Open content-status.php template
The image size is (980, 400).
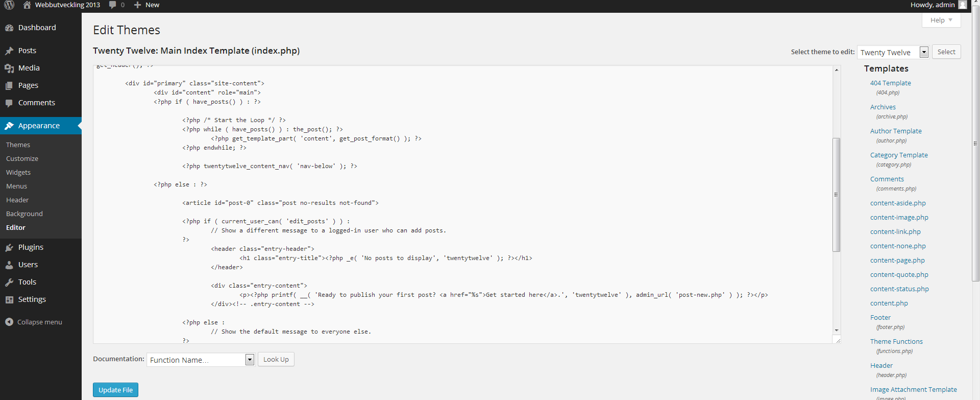pyautogui.click(x=899, y=289)
